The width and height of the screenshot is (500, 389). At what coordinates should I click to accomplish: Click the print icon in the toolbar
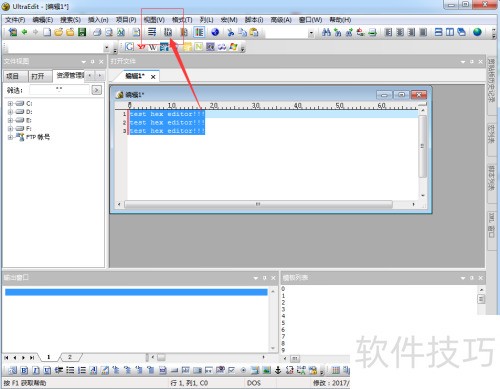97,32
